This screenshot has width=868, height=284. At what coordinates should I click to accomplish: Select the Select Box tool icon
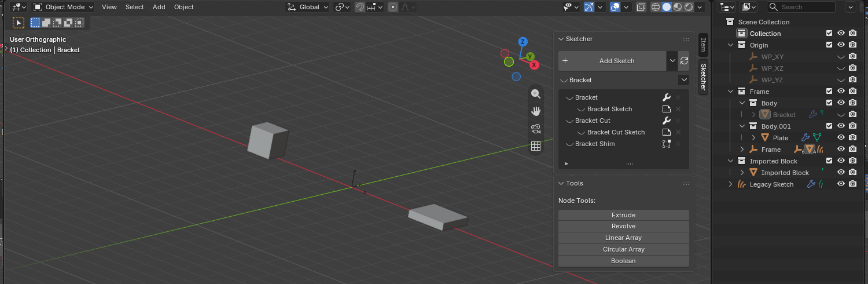coord(19,23)
